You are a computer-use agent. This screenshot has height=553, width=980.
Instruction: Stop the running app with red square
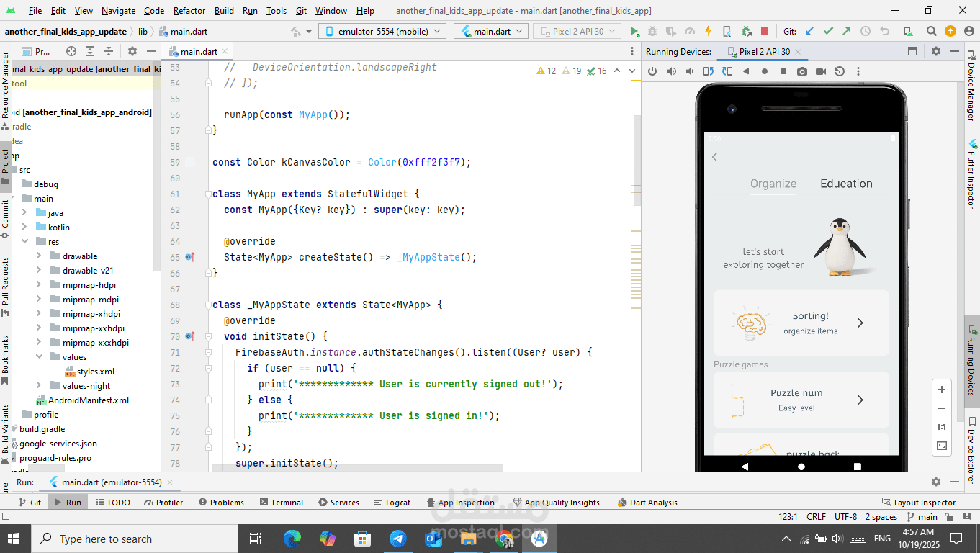pyautogui.click(x=765, y=32)
